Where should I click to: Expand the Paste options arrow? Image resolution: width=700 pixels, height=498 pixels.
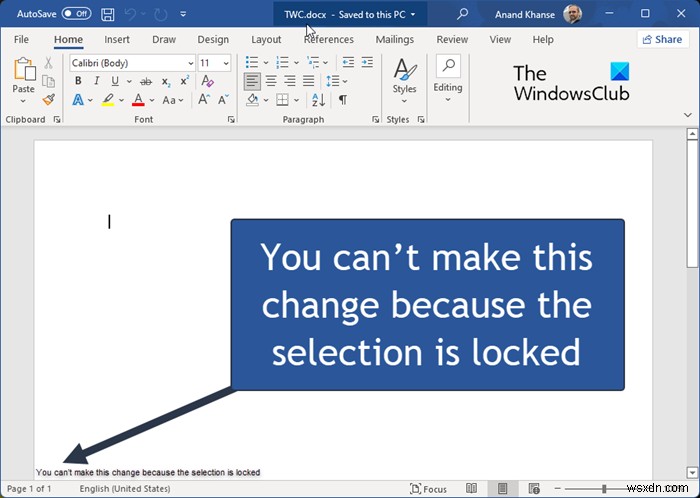click(23, 101)
